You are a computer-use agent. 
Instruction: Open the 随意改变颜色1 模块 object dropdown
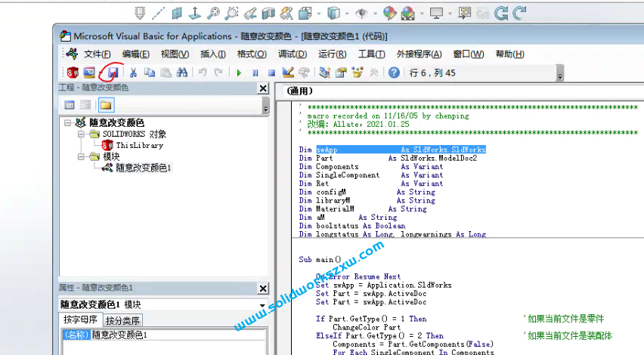coord(262,305)
